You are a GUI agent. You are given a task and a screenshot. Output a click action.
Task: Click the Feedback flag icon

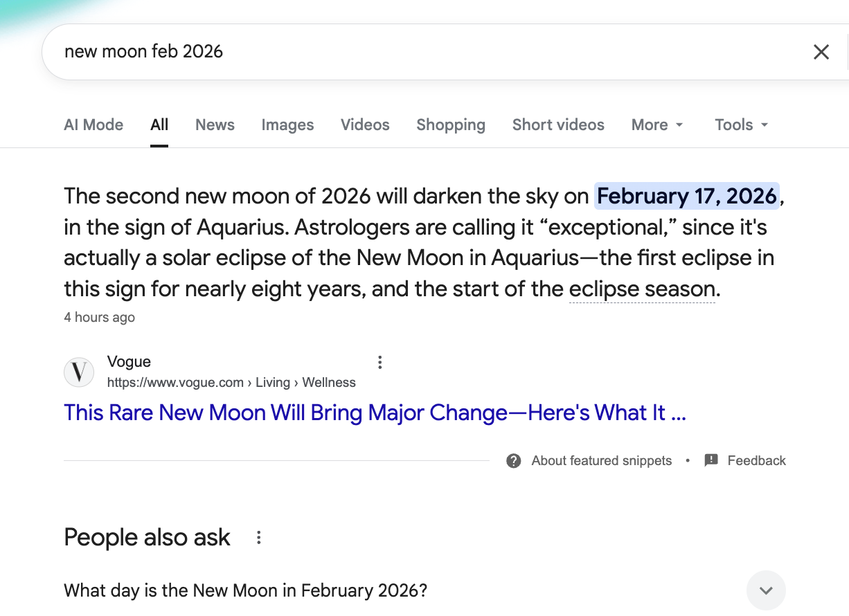[x=711, y=461]
